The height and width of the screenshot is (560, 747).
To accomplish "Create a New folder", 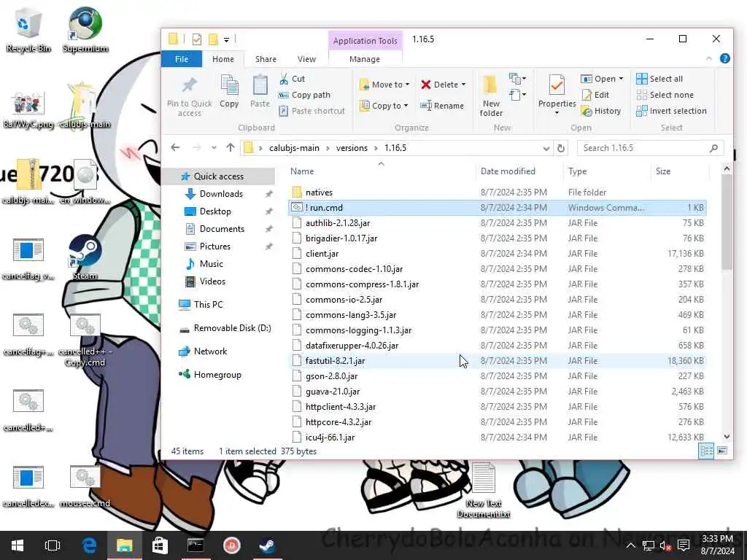I will (491, 96).
